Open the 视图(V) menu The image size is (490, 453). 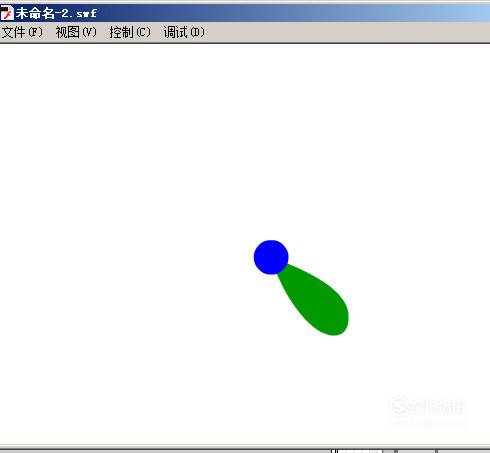76,32
